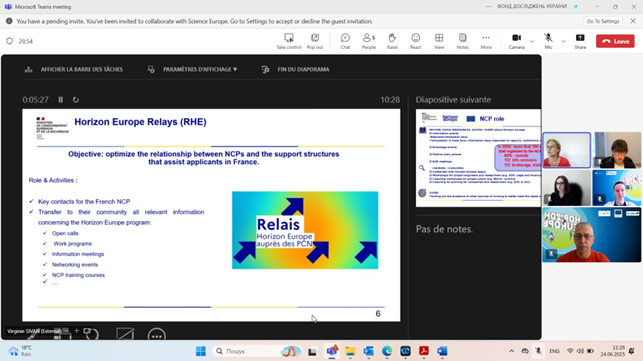The width and height of the screenshot is (643, 361).
Task: Leave the meeting
Action: pos(615,41)
